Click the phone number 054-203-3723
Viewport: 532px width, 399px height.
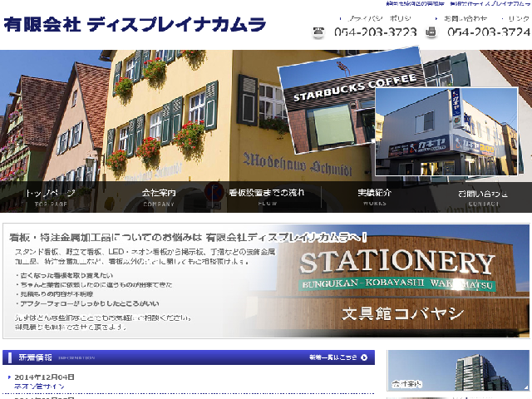375,33
